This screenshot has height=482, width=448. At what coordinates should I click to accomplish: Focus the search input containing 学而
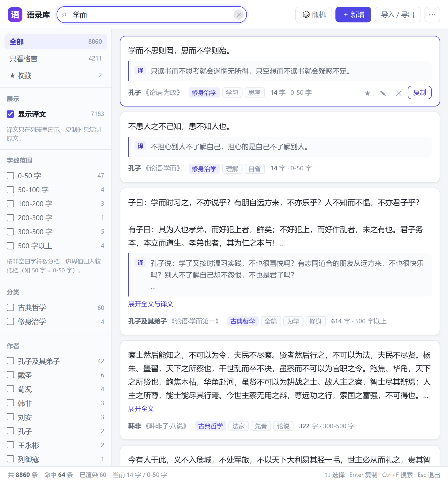tap(151, 15)
